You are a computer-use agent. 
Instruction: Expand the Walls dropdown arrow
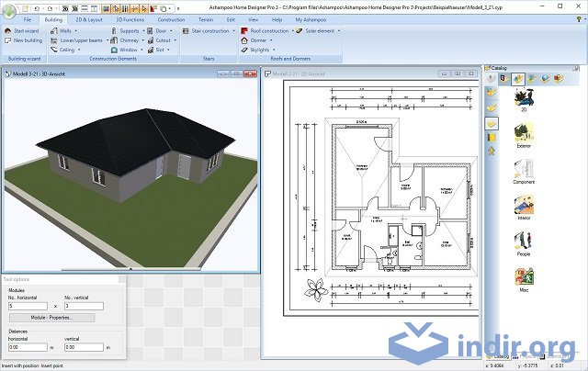tap(76, 30)
